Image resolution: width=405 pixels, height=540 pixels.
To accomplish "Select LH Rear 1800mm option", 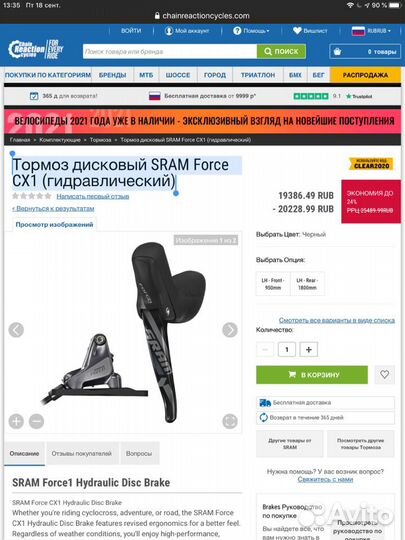I will pyautogui.click(x=307, y=284).
